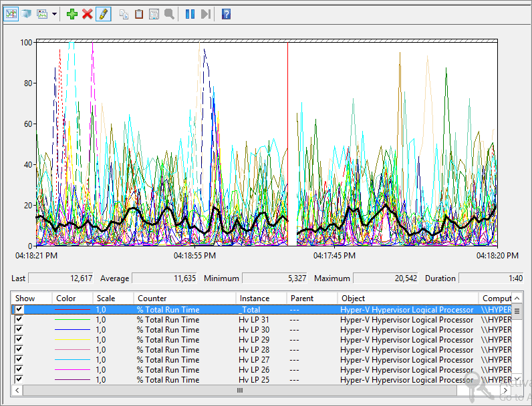Open the Properties icon in toolbar
This screenshot has height=406, width=532.
[154, 14]
